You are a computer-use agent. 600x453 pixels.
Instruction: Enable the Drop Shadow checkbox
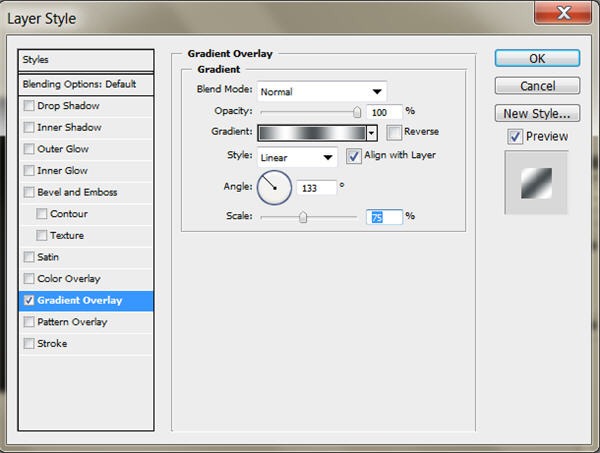[x=29, y=106]
